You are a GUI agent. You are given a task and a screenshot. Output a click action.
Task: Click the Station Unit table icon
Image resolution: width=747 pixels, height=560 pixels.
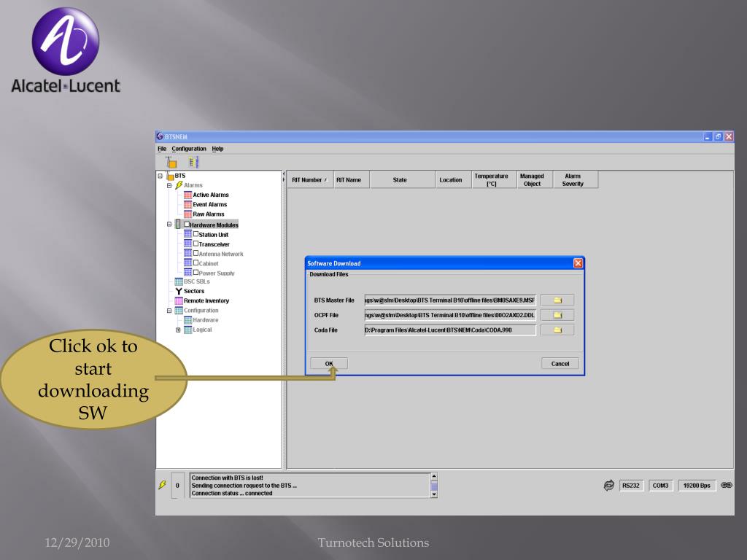point(187,234)
